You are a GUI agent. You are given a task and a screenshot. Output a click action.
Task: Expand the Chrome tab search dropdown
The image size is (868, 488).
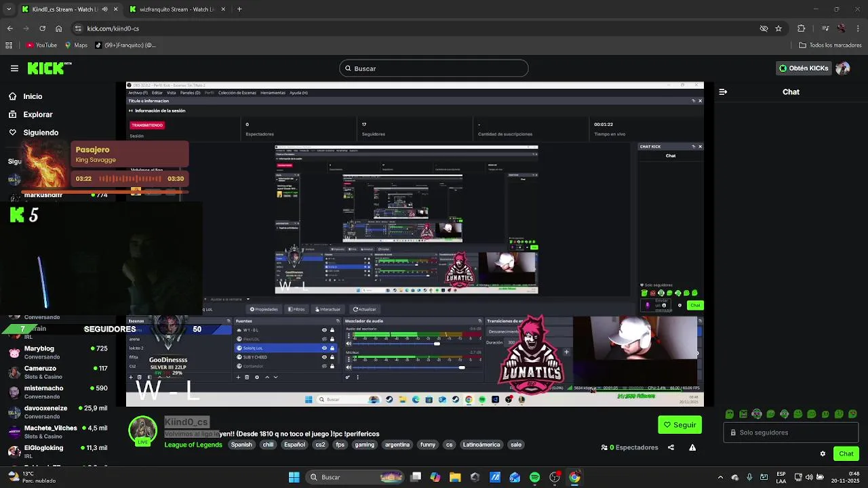coord(9,9)
